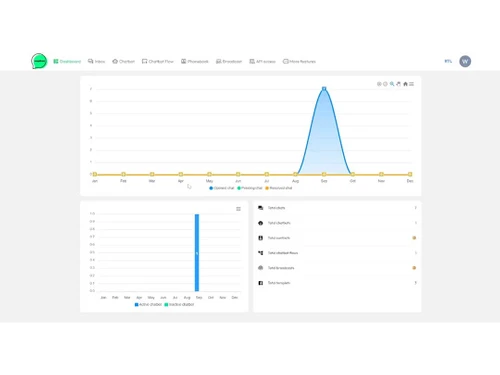Toggle Opened chat legend series

(x=222, y=188)
